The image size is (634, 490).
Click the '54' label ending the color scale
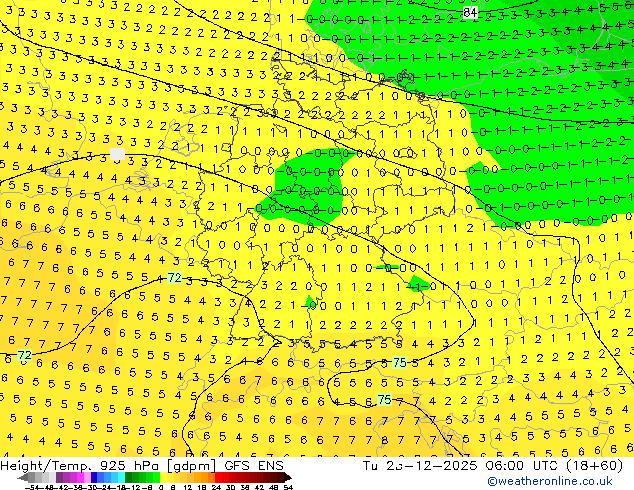287,487
